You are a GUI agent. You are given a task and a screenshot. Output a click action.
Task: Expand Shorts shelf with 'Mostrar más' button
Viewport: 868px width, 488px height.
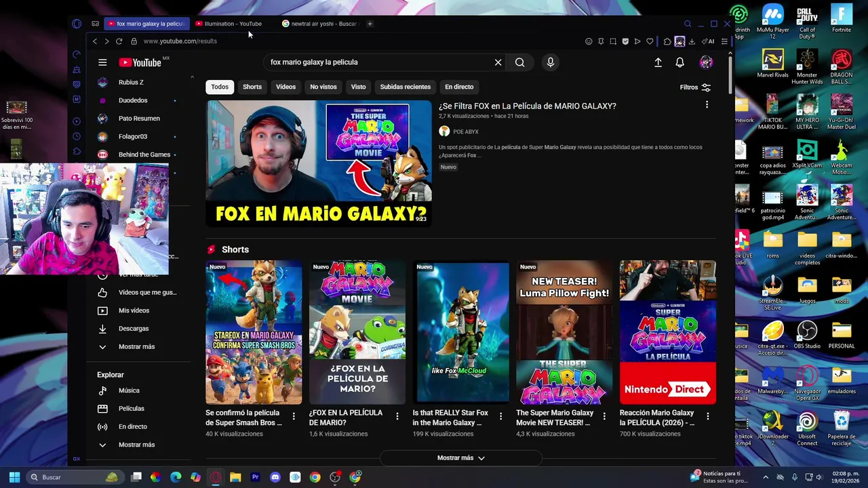(461, 458)
